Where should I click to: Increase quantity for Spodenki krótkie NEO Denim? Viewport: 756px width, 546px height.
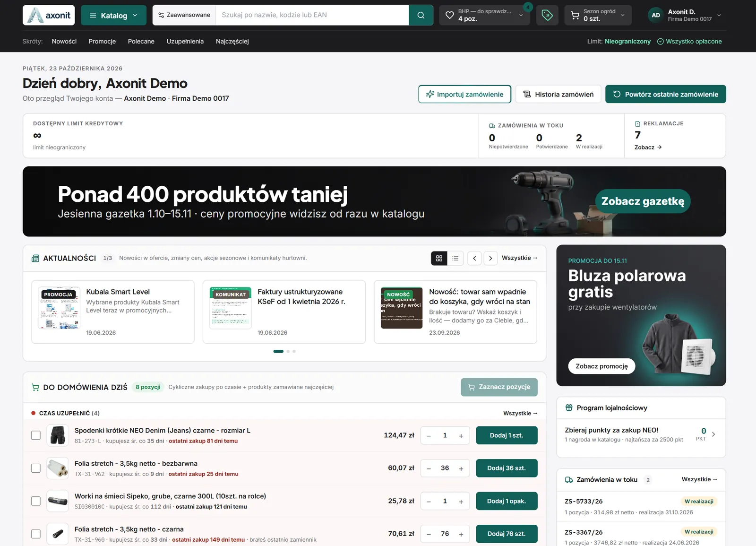coord(461,436)
